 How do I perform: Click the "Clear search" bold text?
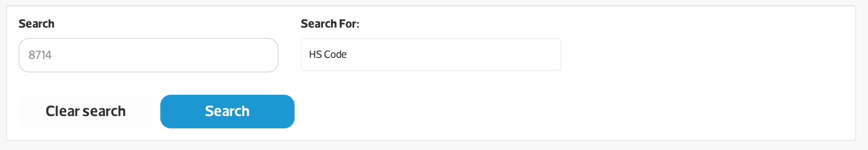(85, 111)
